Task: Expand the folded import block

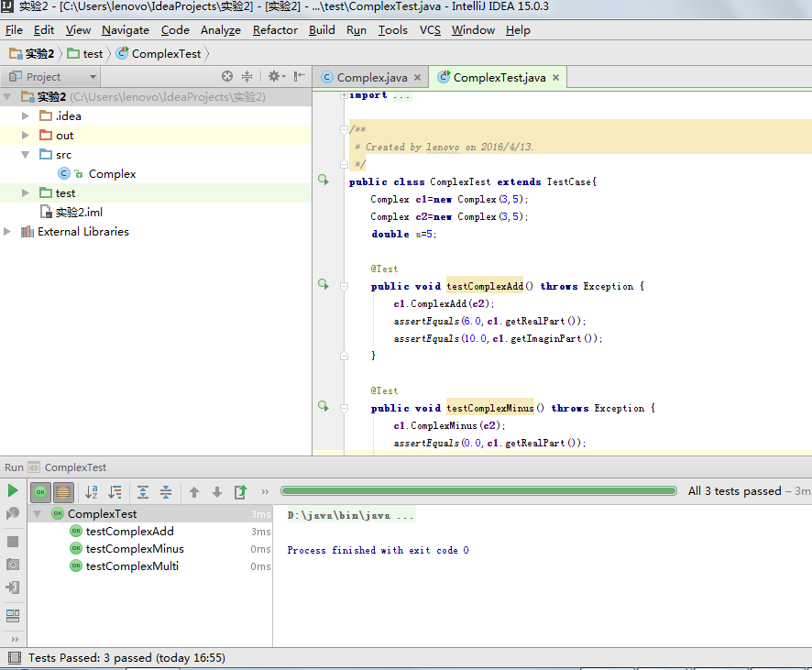Action: pyautogui.click(x=344, y=95)
